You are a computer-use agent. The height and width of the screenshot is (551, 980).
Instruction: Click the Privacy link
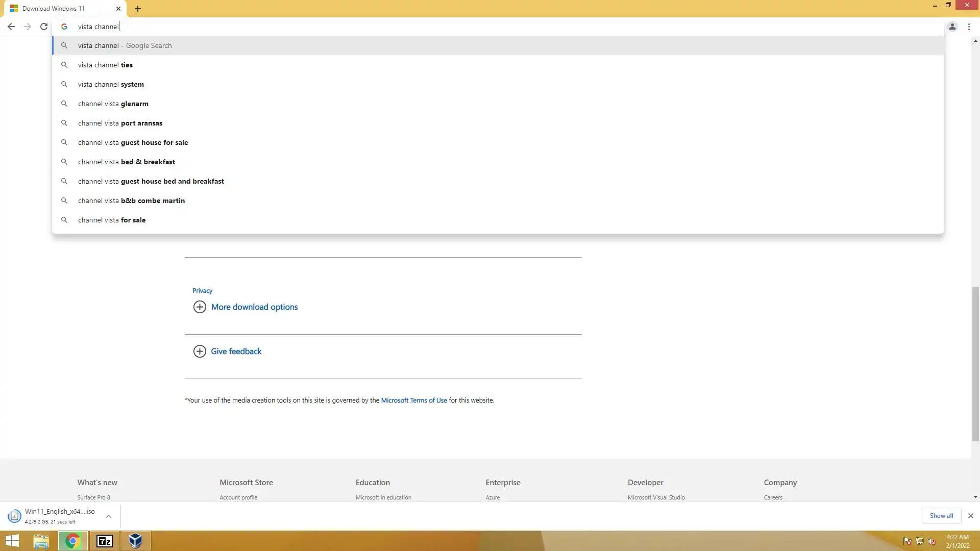pos(202,291)
